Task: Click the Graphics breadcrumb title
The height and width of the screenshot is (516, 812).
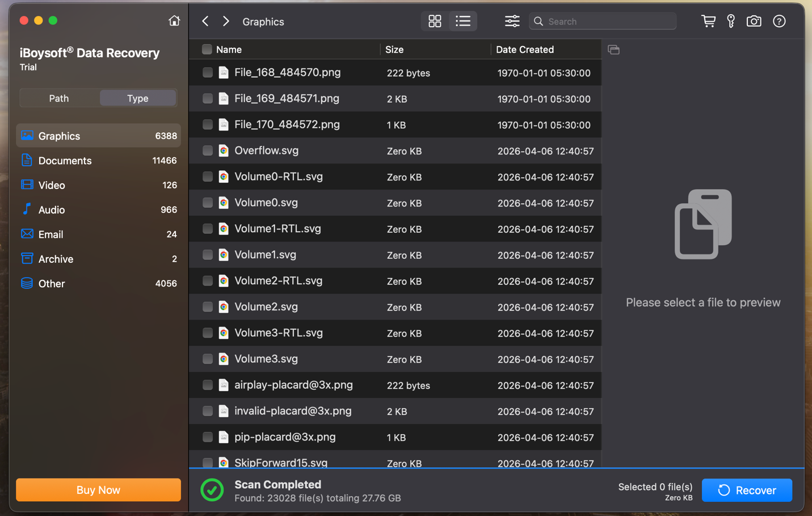Action: [263, 22]
